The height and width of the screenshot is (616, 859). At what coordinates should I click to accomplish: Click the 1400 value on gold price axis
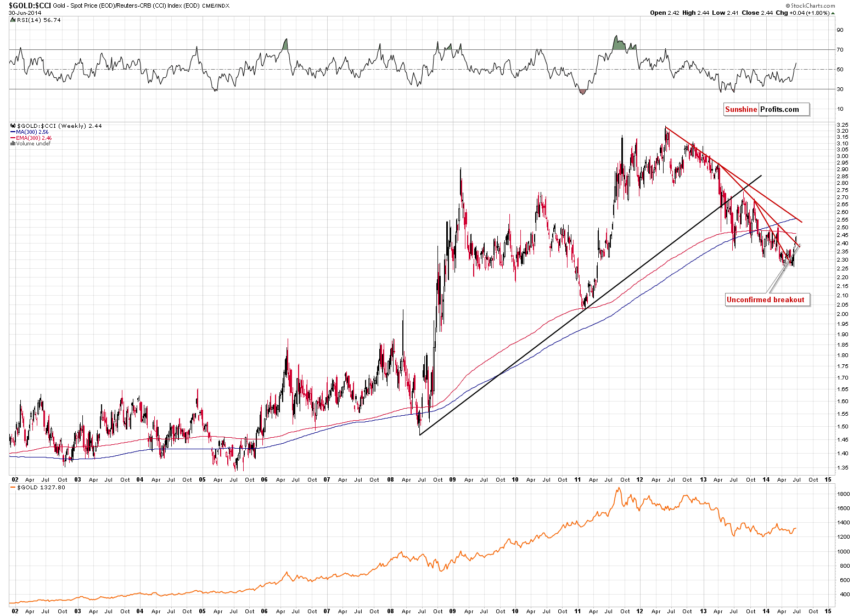(x=843, y=523)
